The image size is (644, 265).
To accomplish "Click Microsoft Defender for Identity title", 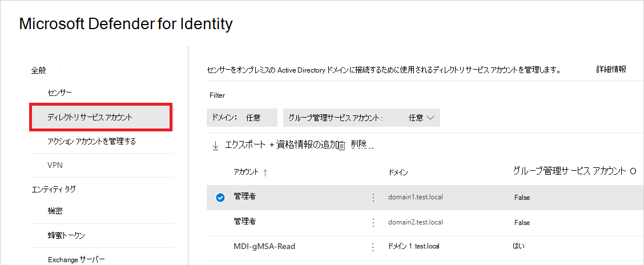I will [126, 24].
